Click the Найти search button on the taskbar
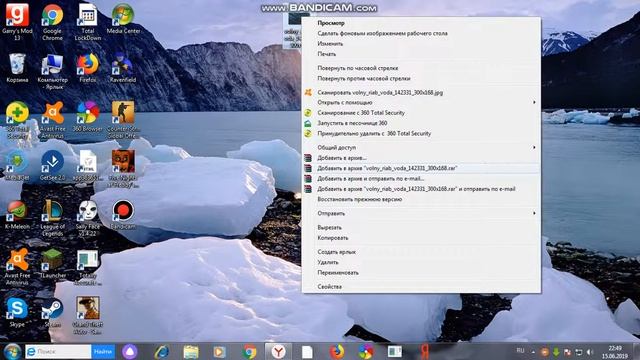This screenshot has height=360, width=640. pos(103,351)
